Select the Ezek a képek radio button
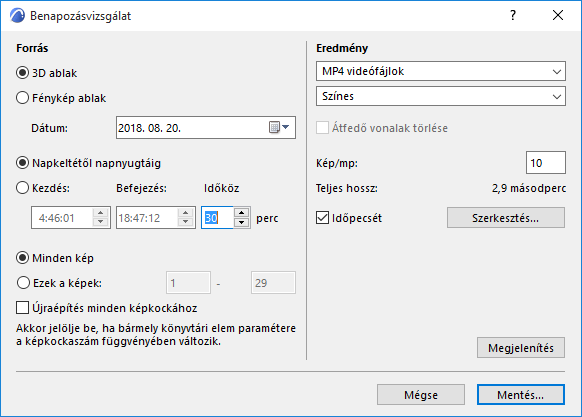Image resolution: width=582 pixels, height=417 pixels. pyautogui.click(x=23, y=283)
